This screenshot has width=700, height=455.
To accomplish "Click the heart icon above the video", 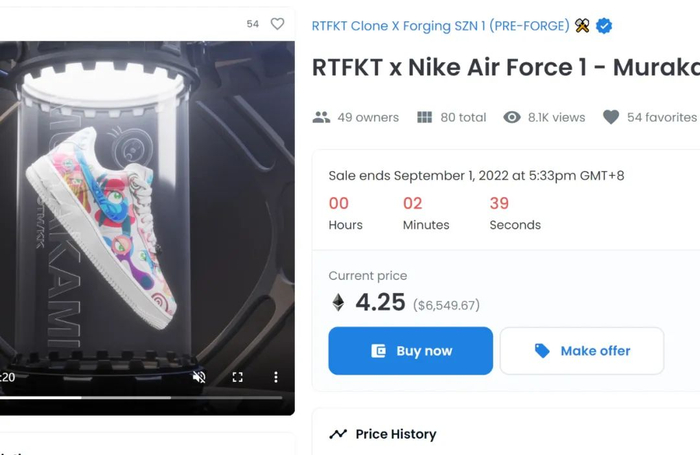I will tap(278, 24).
